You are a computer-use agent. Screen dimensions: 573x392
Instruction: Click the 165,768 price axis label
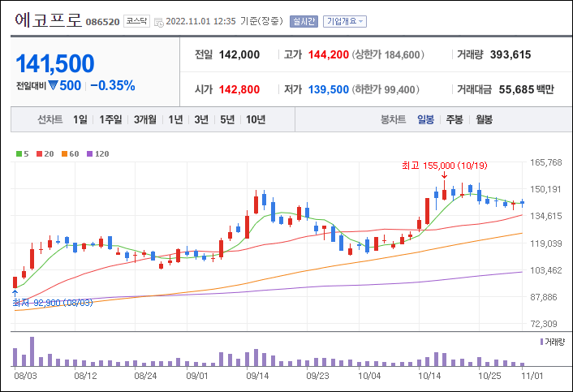coord(546,162)
